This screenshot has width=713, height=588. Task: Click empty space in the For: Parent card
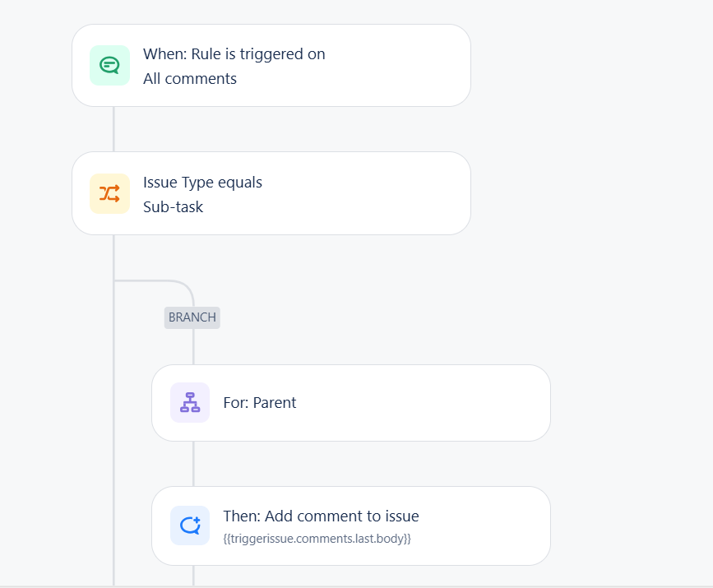coord(428,403)
